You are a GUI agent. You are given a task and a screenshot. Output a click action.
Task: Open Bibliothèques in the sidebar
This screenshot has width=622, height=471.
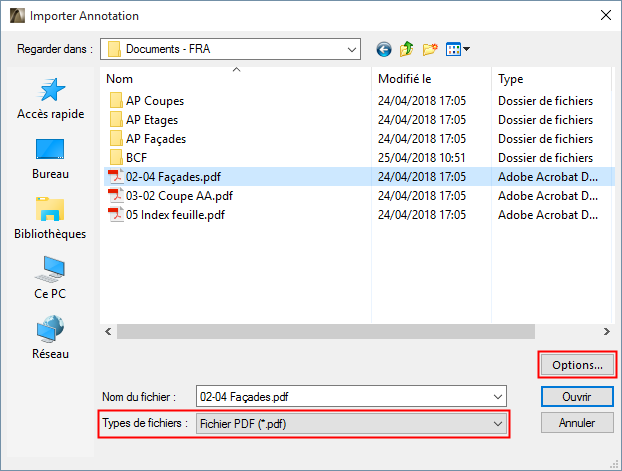[x=51, y=219]
